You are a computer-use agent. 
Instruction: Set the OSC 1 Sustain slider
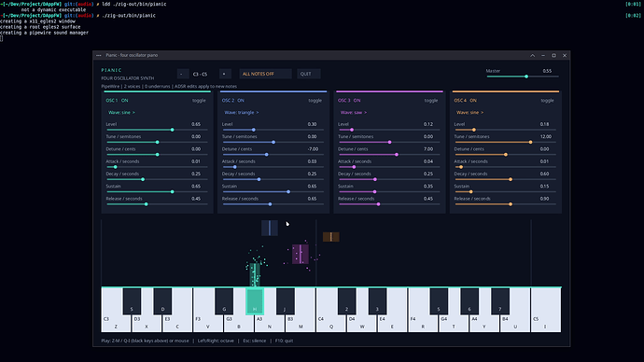[157, 191]
